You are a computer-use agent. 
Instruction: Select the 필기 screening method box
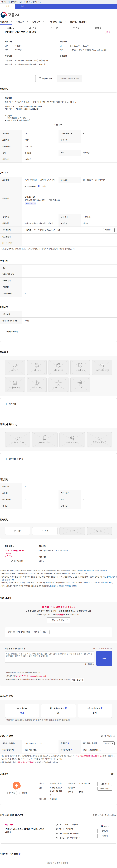coord(72,531)
